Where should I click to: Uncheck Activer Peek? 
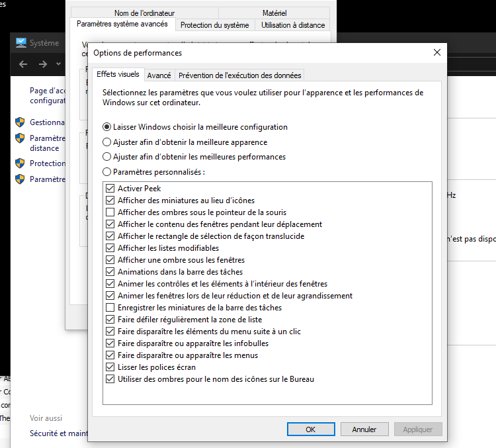click(x=110, y=189)
